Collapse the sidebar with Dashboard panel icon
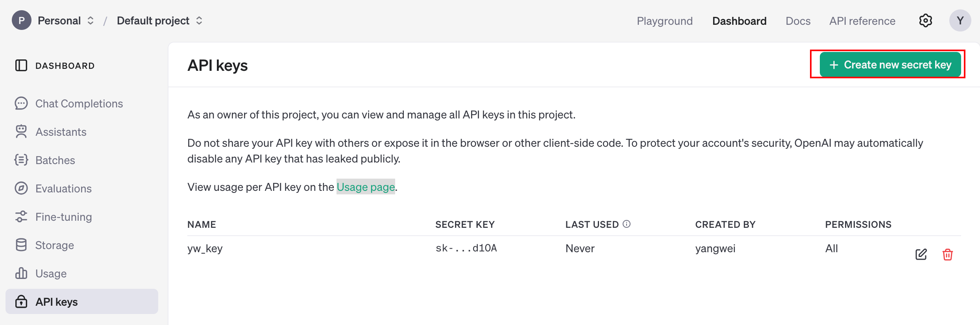This screenshot has height=325, width=980. click(21, 65)
